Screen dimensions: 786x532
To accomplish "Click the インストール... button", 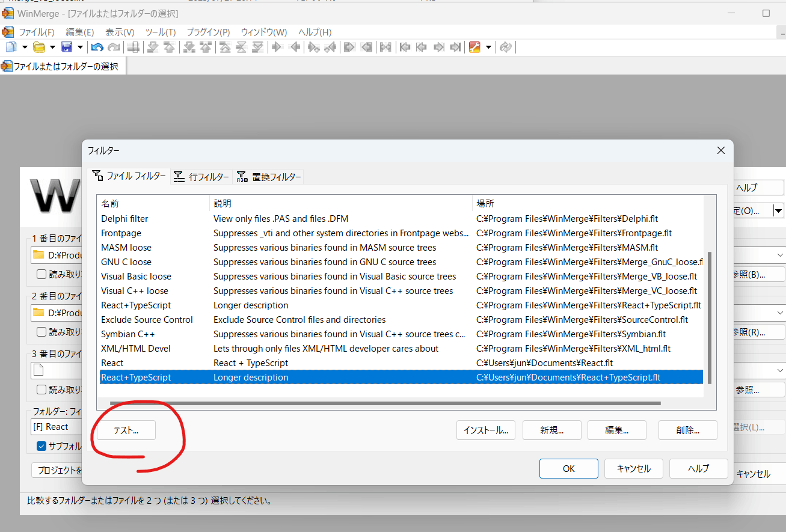I will pyautogui.click(x=486, y=430).
